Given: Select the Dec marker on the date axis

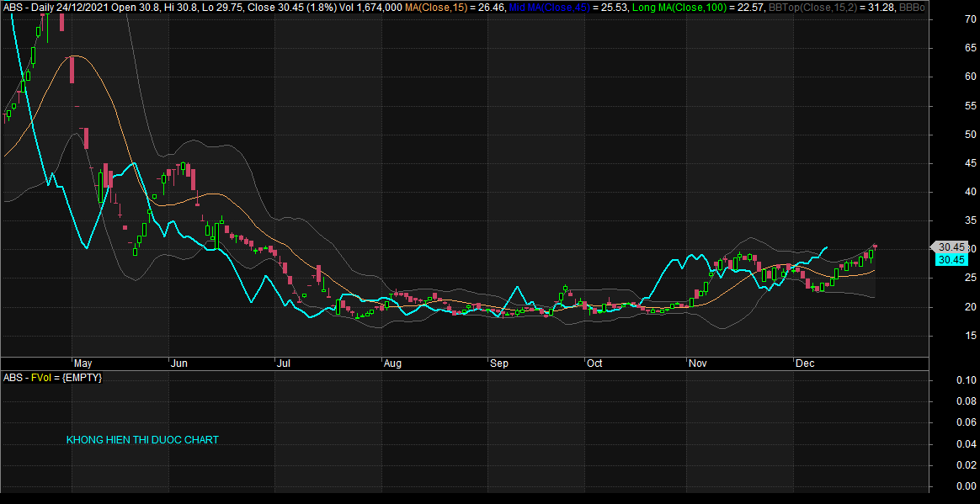Looking at the screenshot, I should click(805, 364).
